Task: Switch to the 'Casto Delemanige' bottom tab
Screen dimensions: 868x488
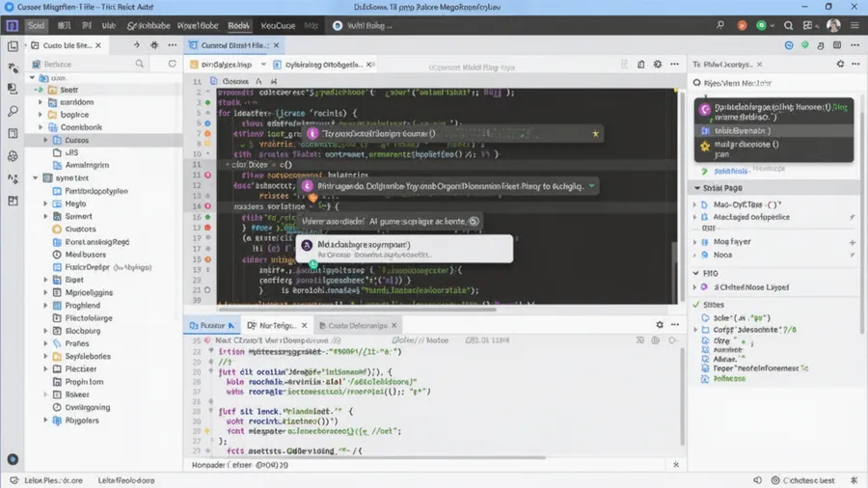Action: coord(358,325)
